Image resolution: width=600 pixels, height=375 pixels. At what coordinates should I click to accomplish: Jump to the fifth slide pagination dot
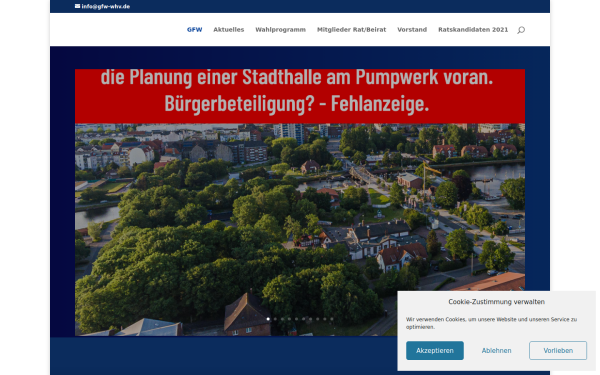(x=297, y=319)
